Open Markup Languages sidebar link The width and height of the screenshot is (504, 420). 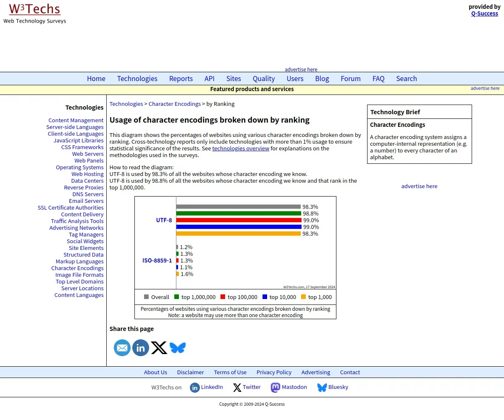pos(80,261)
